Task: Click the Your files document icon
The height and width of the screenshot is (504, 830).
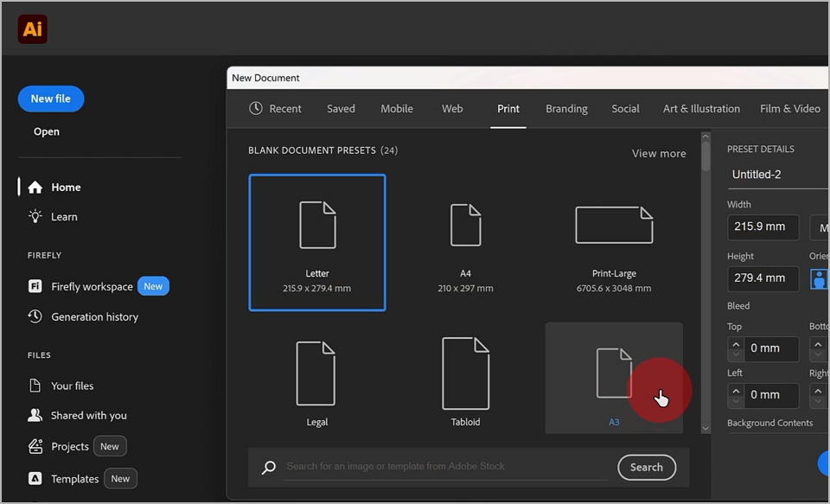Action: (35, 386)
